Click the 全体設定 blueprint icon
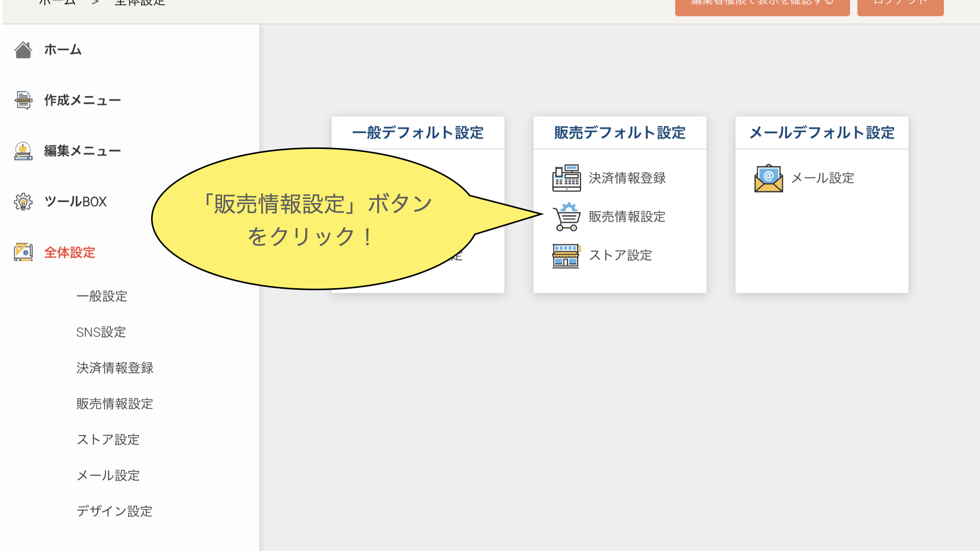 (x=23, y=252)
